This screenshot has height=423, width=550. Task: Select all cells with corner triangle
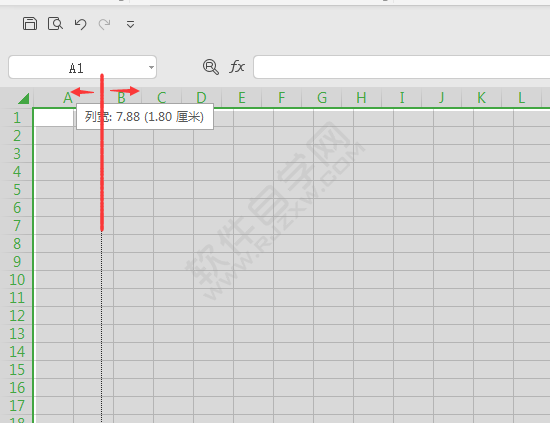point(23,98)
